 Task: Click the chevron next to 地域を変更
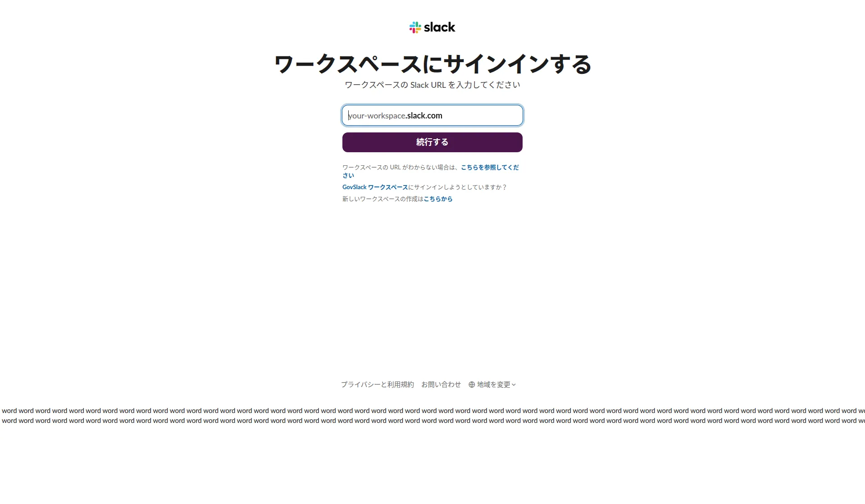[514, 385]
